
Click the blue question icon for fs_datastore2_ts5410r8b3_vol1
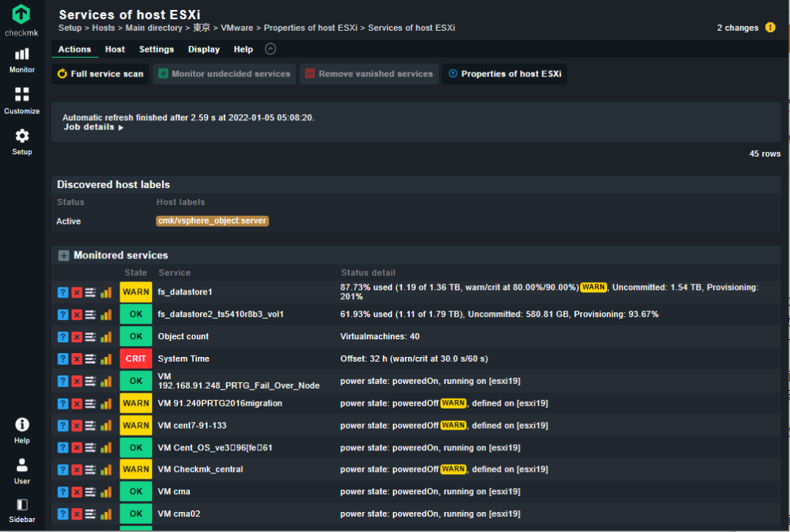coord(62,315)
